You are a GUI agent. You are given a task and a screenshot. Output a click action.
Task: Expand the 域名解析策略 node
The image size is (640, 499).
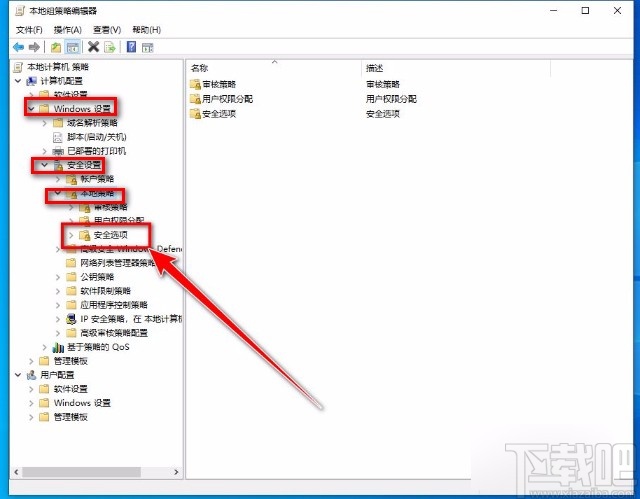click(45, 123)
